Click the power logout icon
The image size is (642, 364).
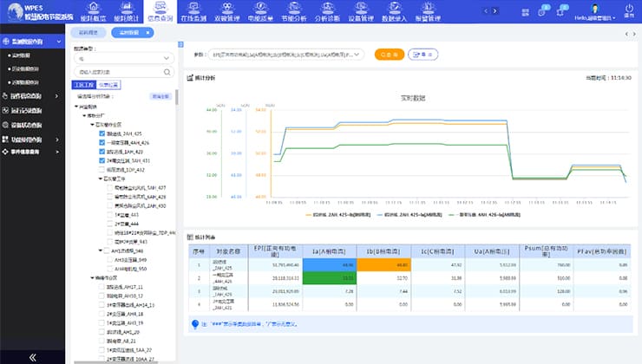[x=627, y=8]
